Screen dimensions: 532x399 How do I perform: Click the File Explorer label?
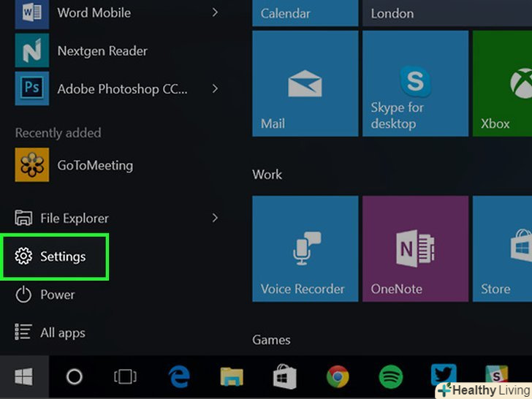(x=75, y=218)
